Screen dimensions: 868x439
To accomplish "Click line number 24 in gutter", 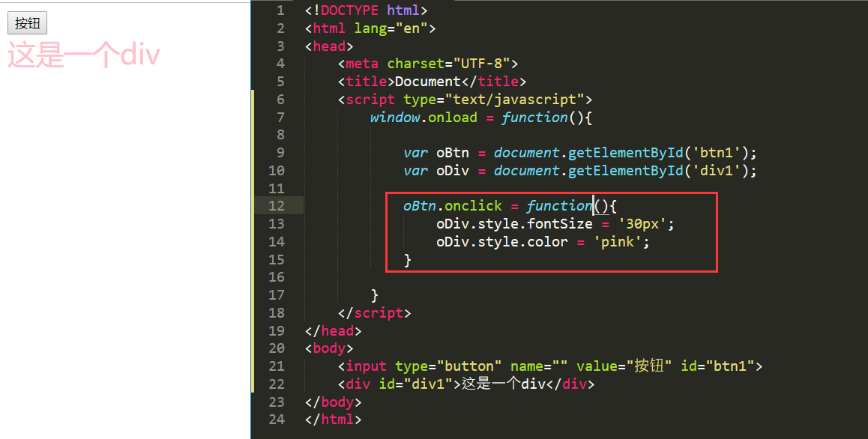I will 277,420.
